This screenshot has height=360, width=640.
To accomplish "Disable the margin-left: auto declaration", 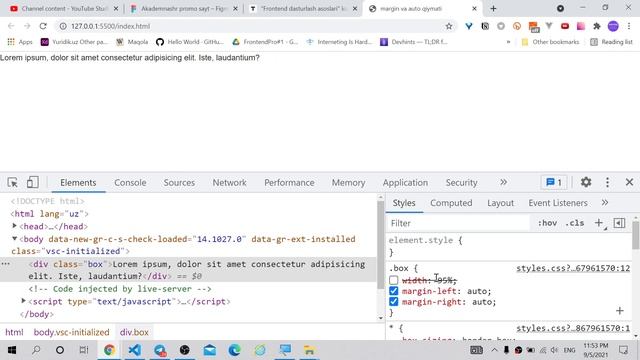I will pyautogui.click(x=393, y=291).
